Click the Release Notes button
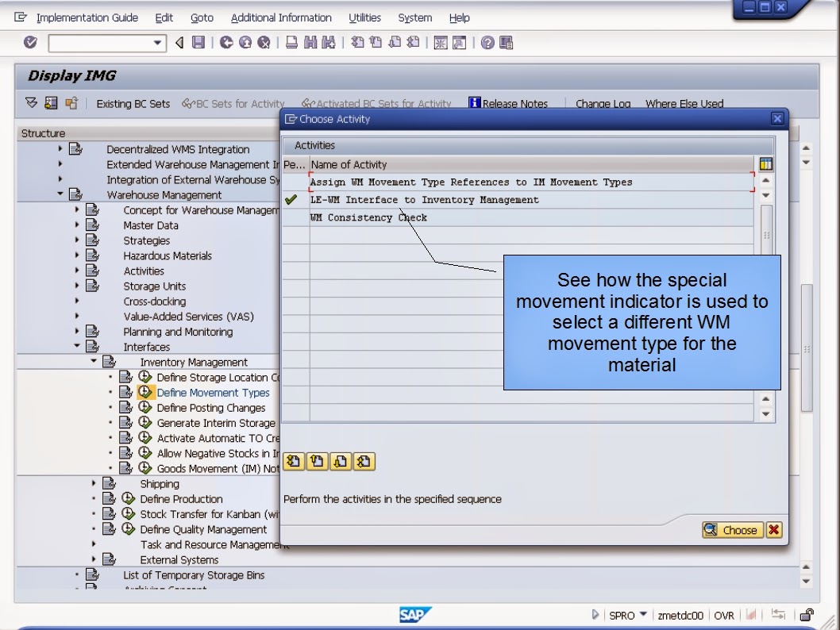The height and width of the screenshot is (630, 840). 508,104
